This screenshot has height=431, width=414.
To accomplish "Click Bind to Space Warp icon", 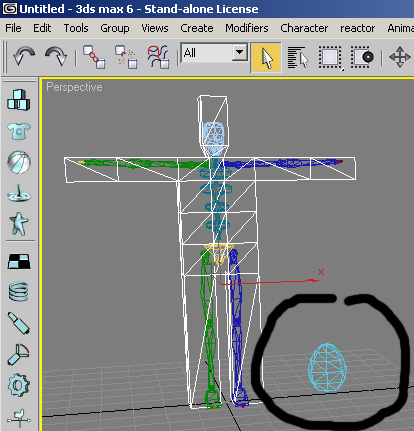I will 158,57.
